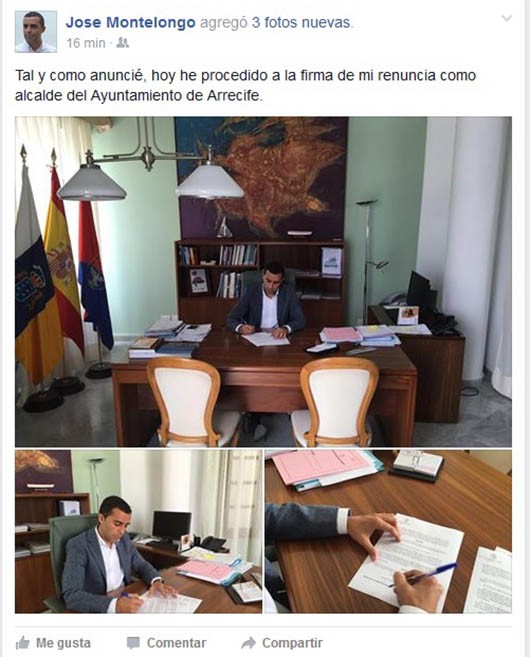Click the comment speech bubble icon
530x657 pixels.
pos(133,643)
